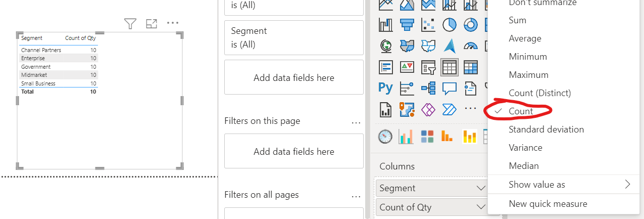Open Filters on this page options

tap(356, 122)
